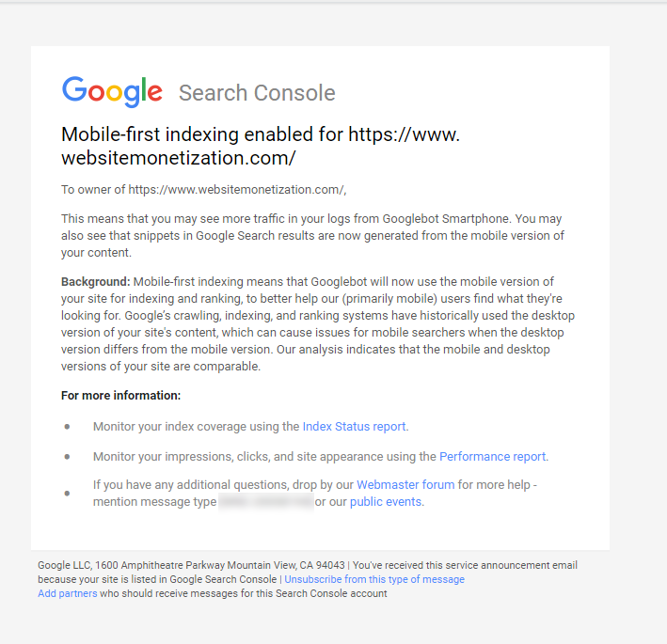Screen dimensions: 667x644
Task: Click the bullet beside Index Status item
Action: 67,427
